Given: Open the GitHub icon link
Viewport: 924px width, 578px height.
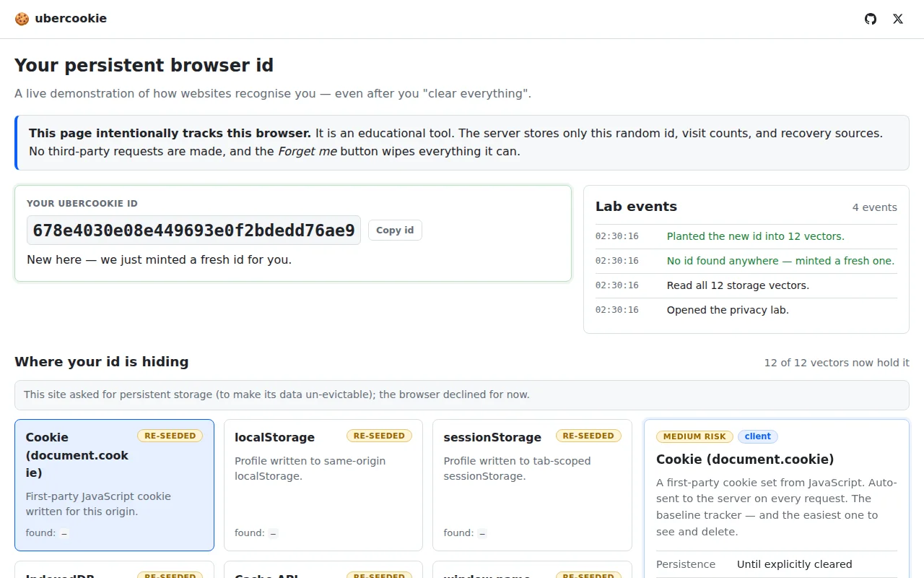Looking at the screenshot, I should coord(871,19).
